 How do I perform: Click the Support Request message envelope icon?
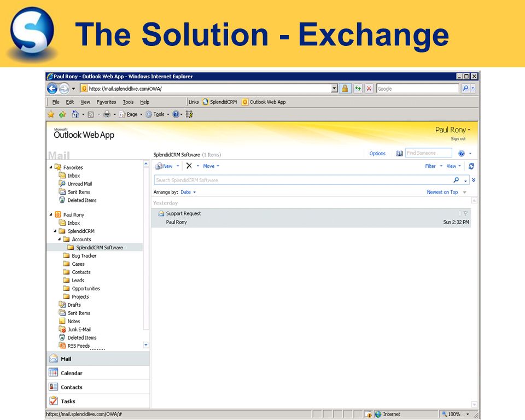pos(161,213)
